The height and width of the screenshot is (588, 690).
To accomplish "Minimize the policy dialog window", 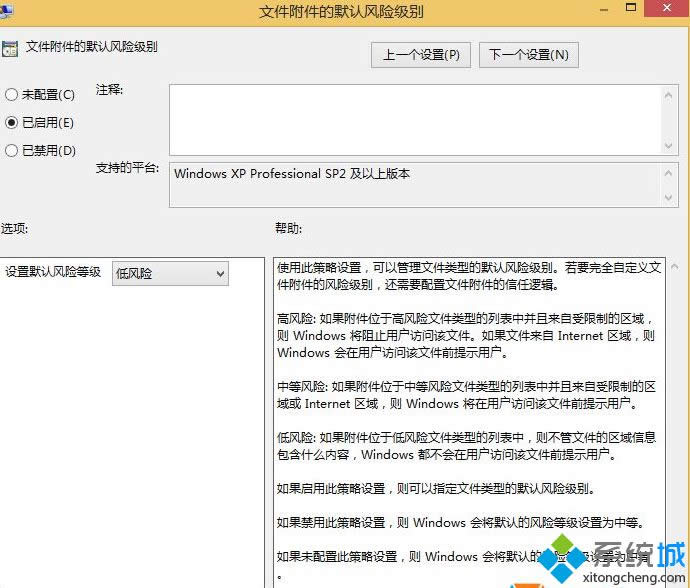I will [604, 9].
